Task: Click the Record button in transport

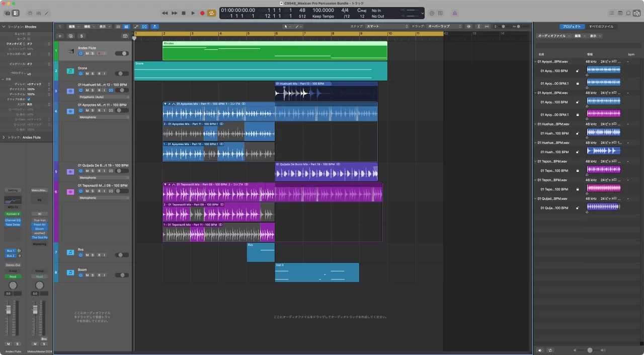Action: [202, 13]
